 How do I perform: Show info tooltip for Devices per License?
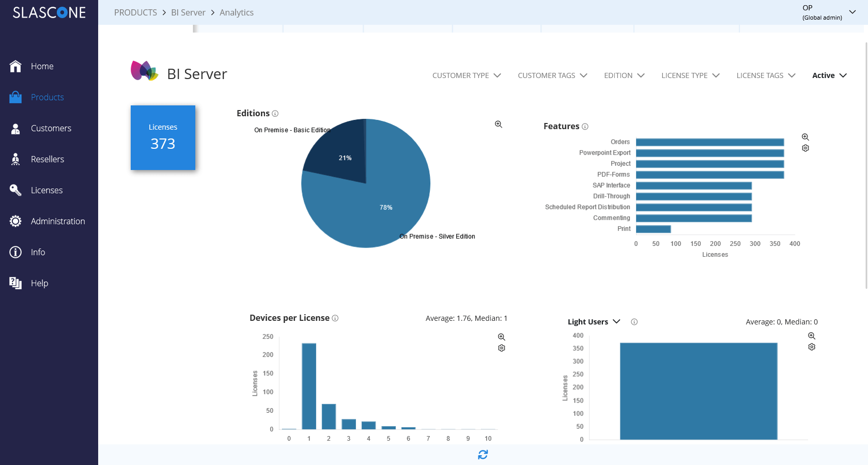(335, 318)
